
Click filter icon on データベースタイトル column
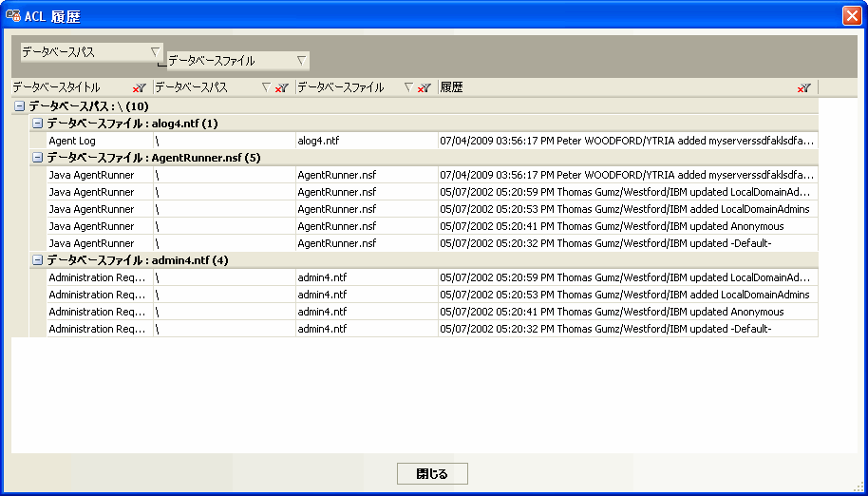pyautogui.click(x=140, y=87)
